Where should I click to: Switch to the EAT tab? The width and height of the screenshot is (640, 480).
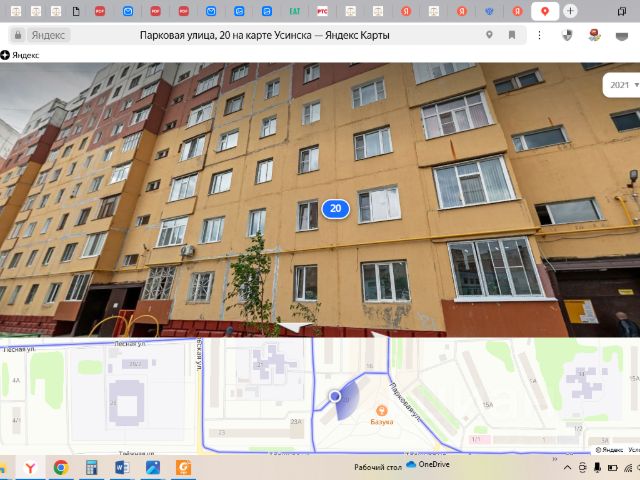pyautogui.click(x=295, y=11)
